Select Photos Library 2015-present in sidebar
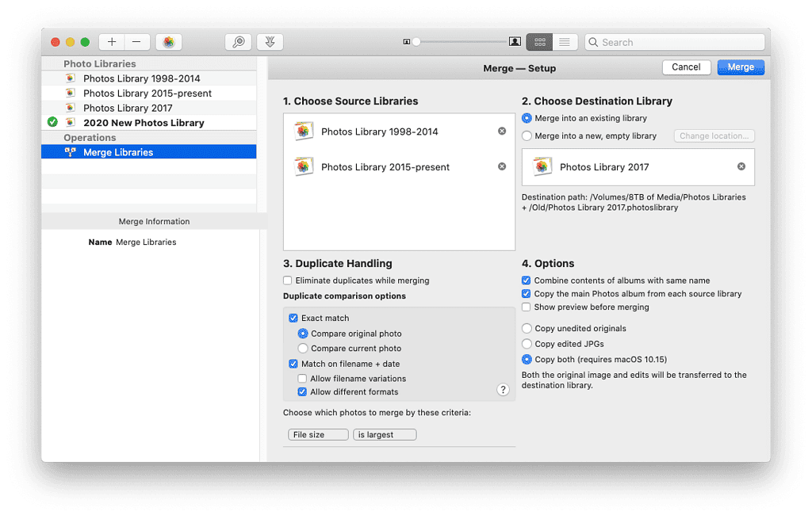Image resolution: width=812 pixels, height=515 pixels. (x=149, y=93)
